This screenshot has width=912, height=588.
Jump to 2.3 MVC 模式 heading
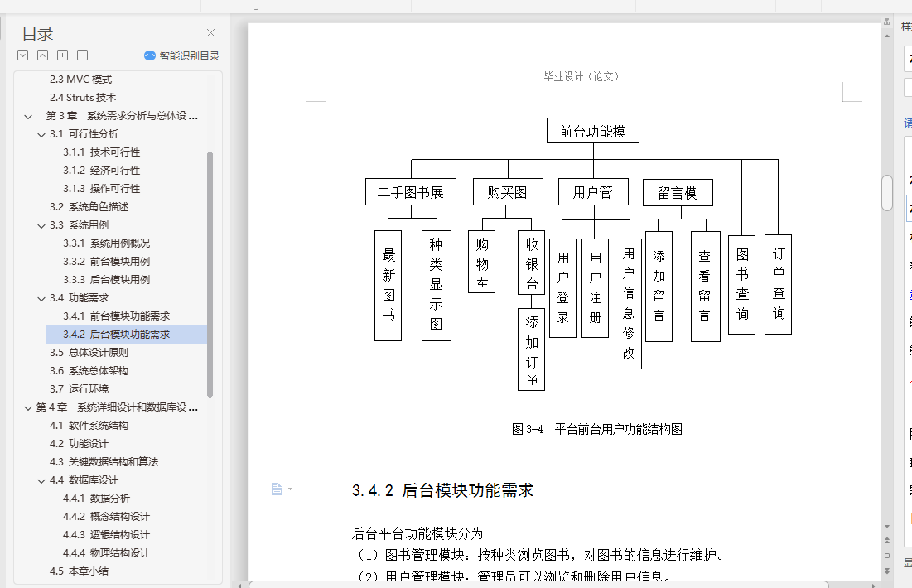point(81,80)
